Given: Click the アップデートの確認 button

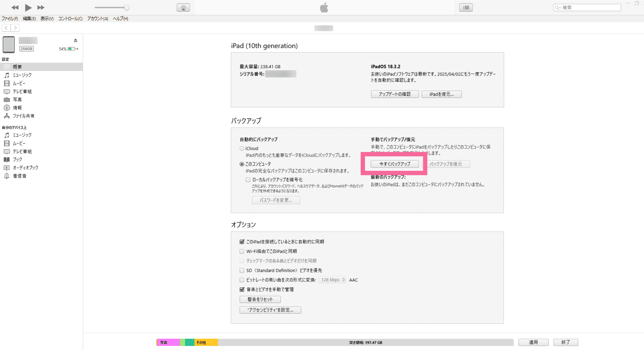Looking at the screenshot, I should pos(395,94).
